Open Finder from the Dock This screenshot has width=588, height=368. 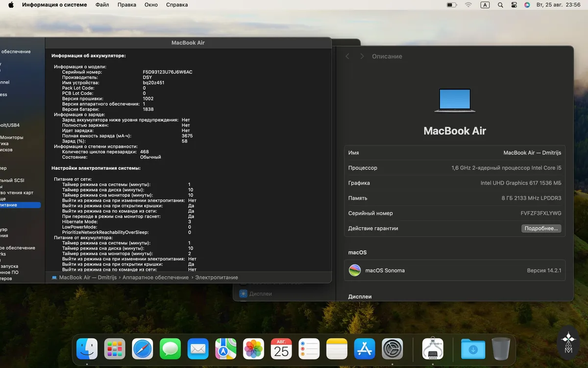[x=87, y=349]
